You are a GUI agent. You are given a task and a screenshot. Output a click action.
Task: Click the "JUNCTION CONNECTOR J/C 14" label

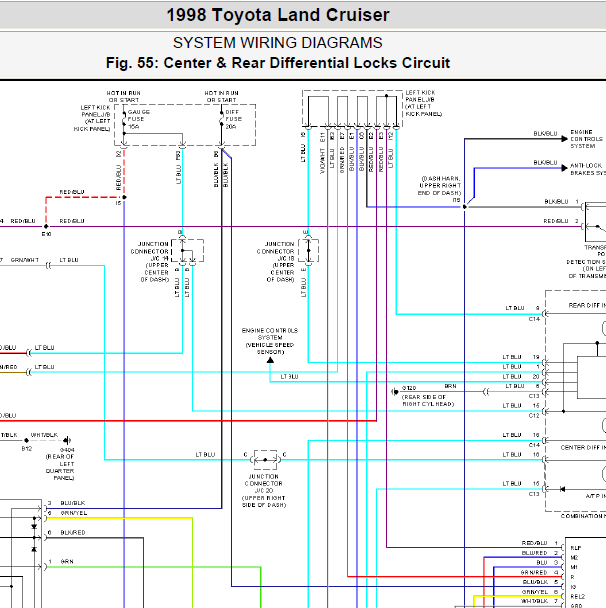click(150, 251)
